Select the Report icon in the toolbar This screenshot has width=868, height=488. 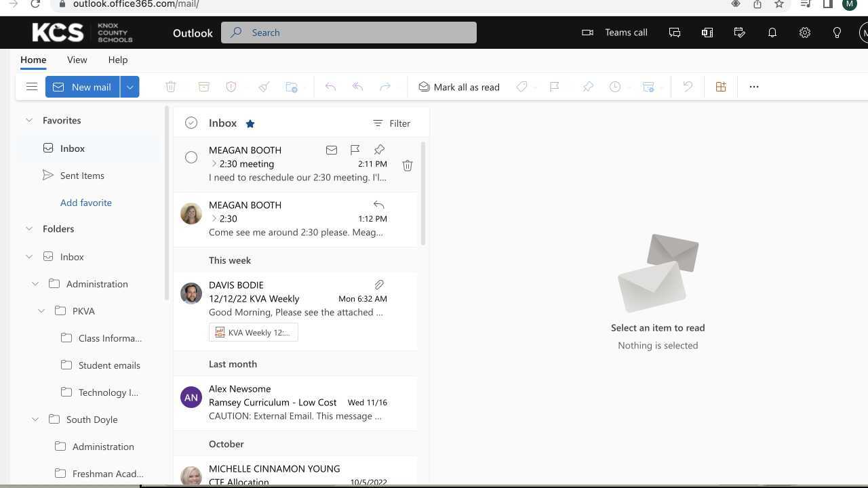(x=231, y=87)
